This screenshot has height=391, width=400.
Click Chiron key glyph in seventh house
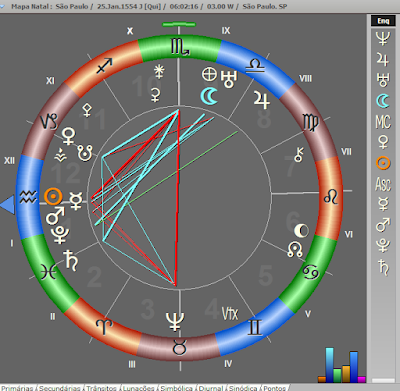click(299, 155)
